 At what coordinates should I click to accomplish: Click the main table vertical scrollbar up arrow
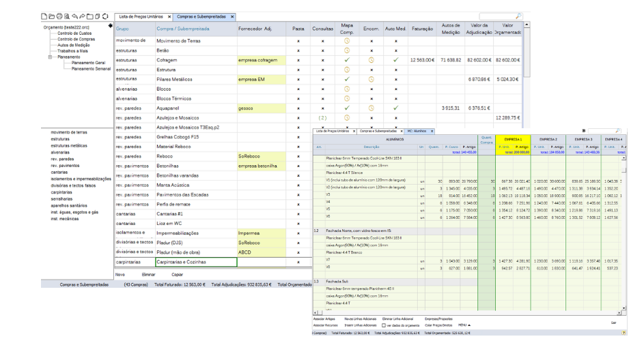(527, 25)
